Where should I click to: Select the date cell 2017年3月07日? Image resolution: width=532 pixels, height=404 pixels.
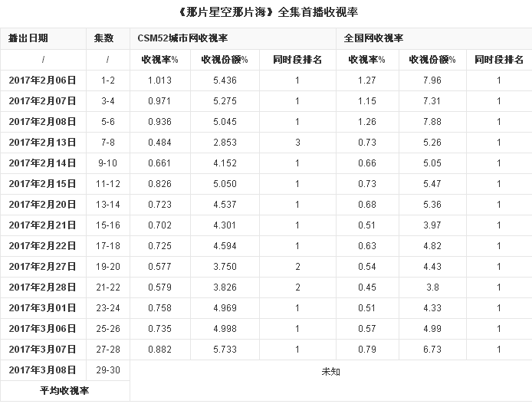coord(42,350)
